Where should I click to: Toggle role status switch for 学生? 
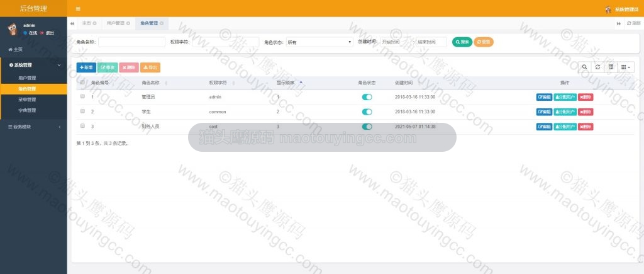[367, 112]
